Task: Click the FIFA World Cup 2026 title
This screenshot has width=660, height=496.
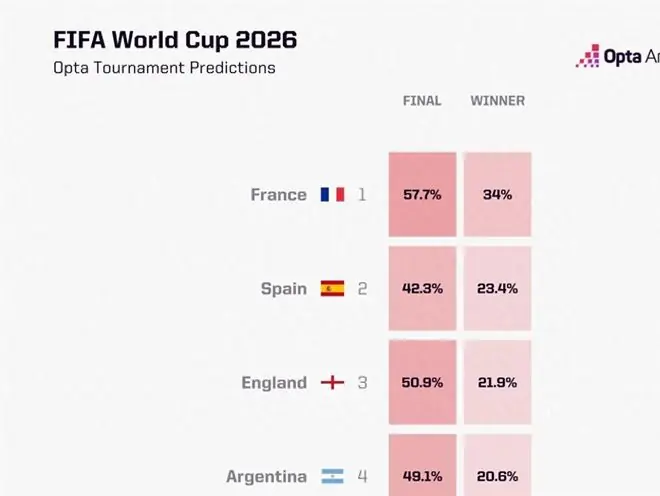Action: coord(175,40)
